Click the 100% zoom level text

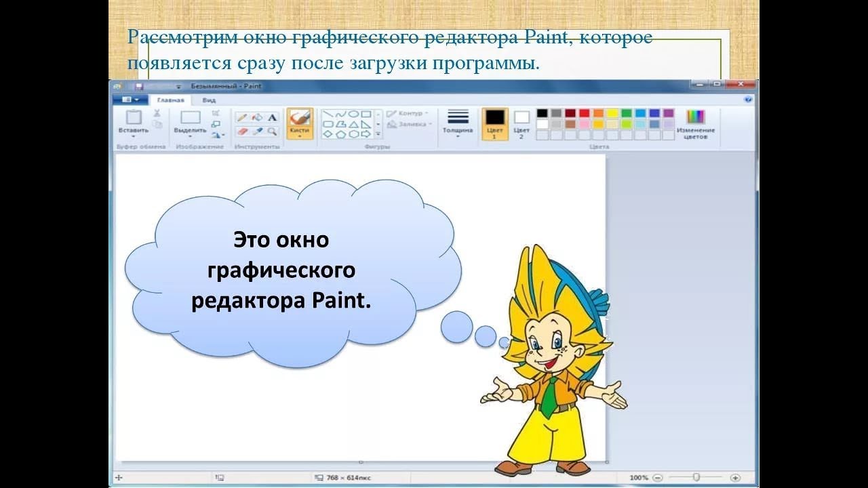639,478
